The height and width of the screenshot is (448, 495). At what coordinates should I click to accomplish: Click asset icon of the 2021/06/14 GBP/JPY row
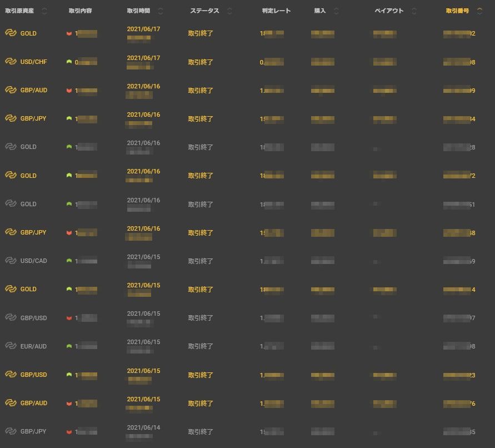[11, 431]
